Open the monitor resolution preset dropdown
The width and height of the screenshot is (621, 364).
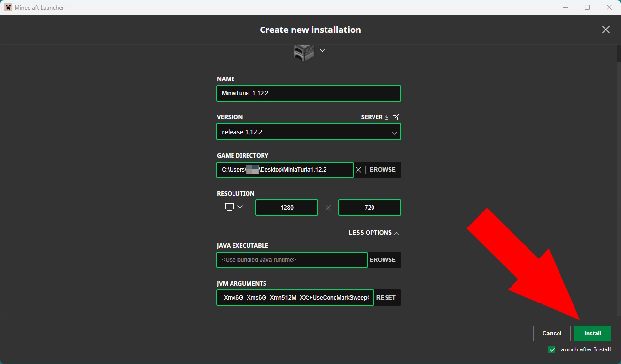click(234, 207)
